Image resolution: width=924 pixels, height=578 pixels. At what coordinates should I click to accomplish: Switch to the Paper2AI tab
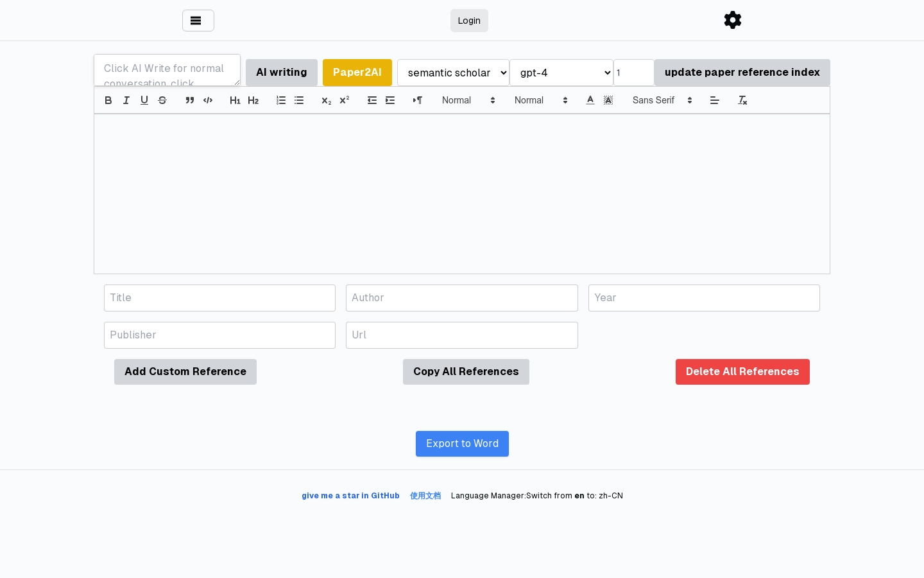[357, 73]
